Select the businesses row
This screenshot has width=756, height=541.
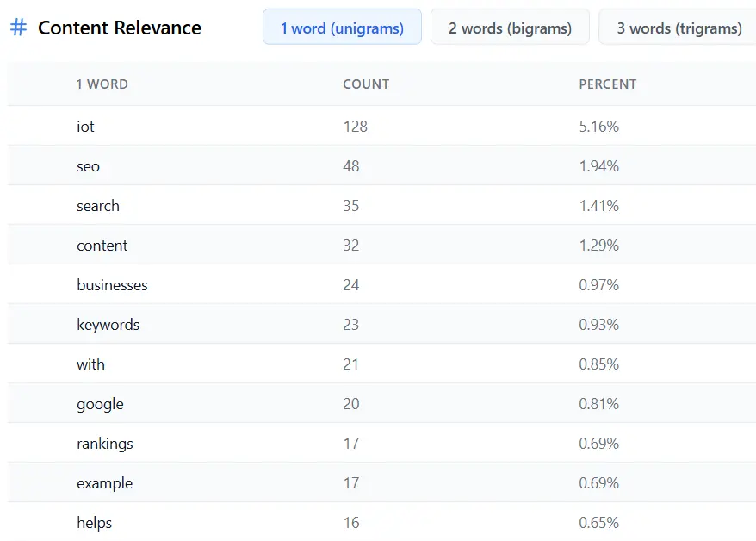pos(381,284)
